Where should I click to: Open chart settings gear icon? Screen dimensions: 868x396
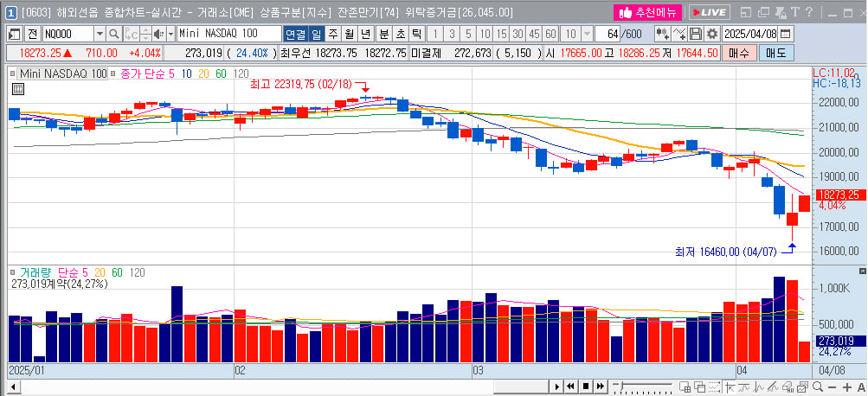(x=712, y=34)
